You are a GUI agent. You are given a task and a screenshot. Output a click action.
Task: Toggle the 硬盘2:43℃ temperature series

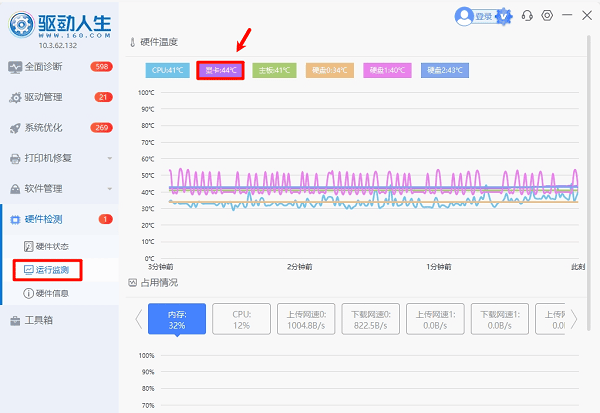[x=445, y=70]
